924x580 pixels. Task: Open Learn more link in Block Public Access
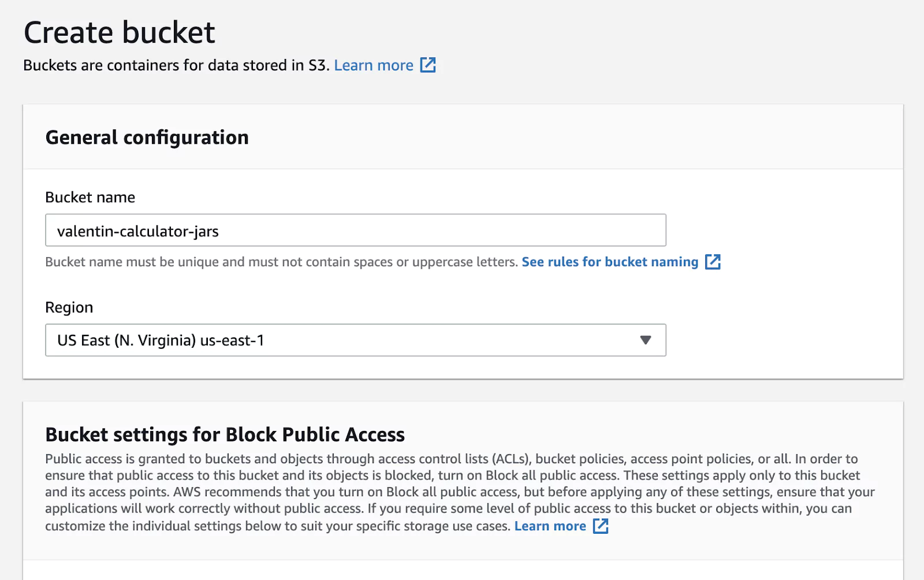[x=550, y=526]
